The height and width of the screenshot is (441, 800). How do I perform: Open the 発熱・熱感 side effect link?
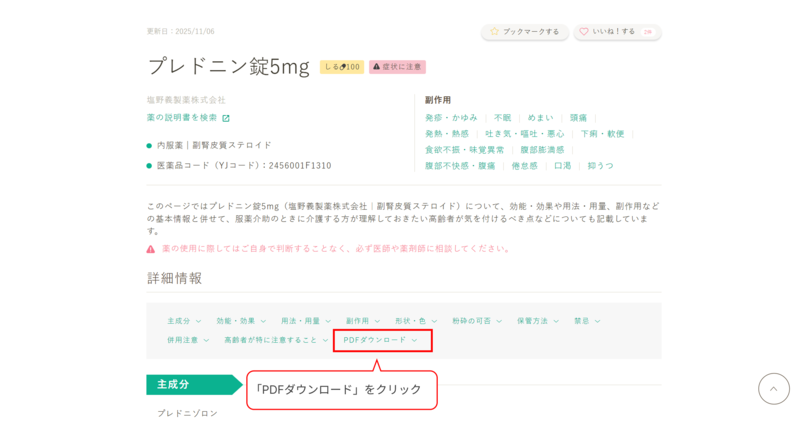tap(447, 134)
